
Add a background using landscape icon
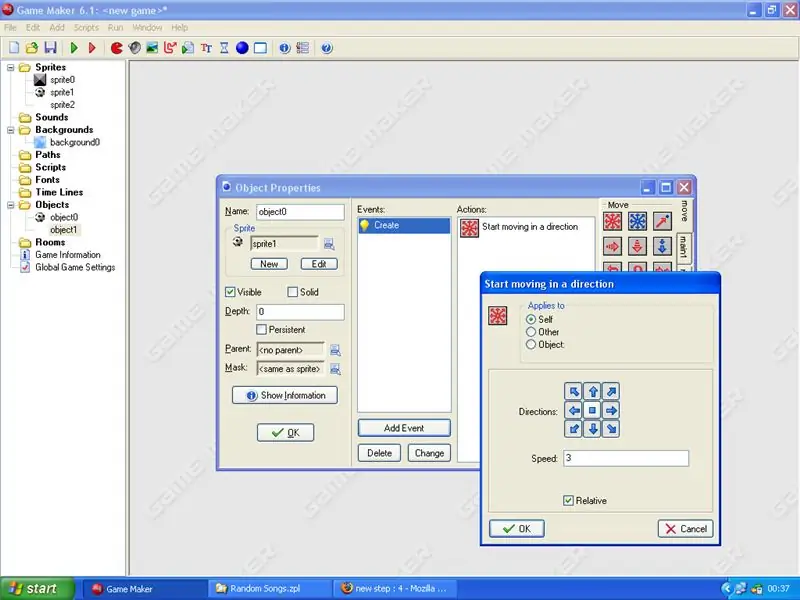[152, 48]
